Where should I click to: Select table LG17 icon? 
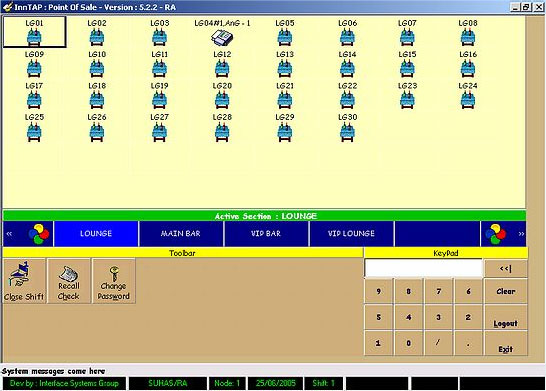[x=34, y=100]
